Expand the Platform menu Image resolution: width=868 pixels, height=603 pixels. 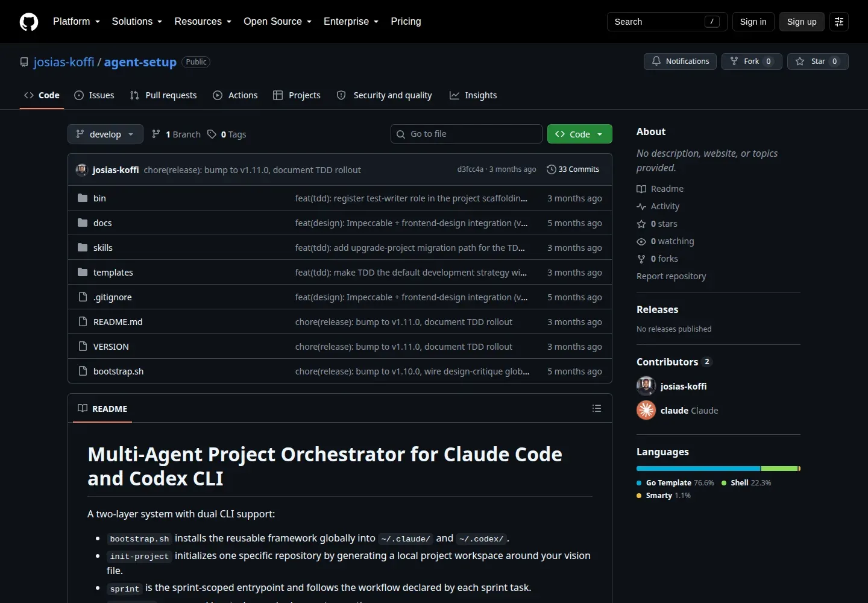click(76, 22)
